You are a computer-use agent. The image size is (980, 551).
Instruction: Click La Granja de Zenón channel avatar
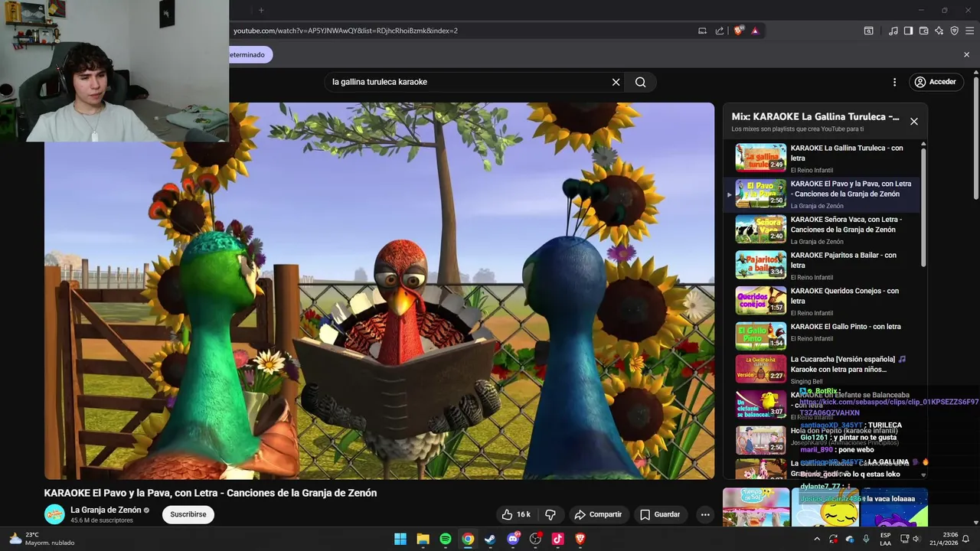54,514
